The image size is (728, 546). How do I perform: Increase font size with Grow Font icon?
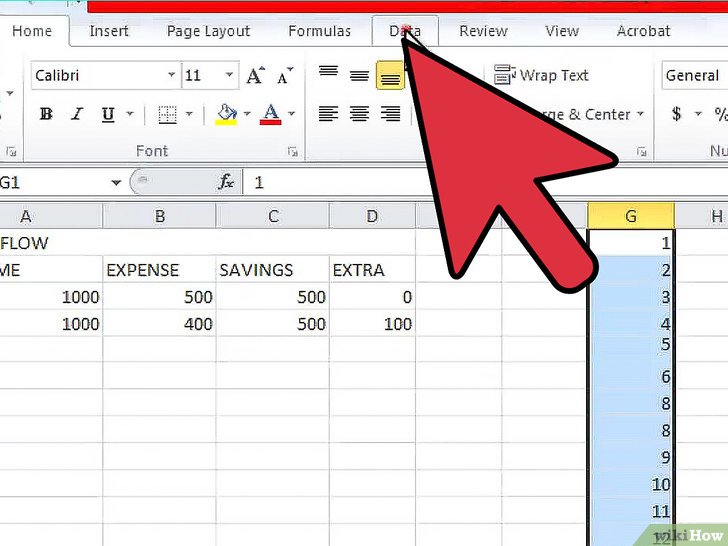pyautogui.click(x=255, y=75)
